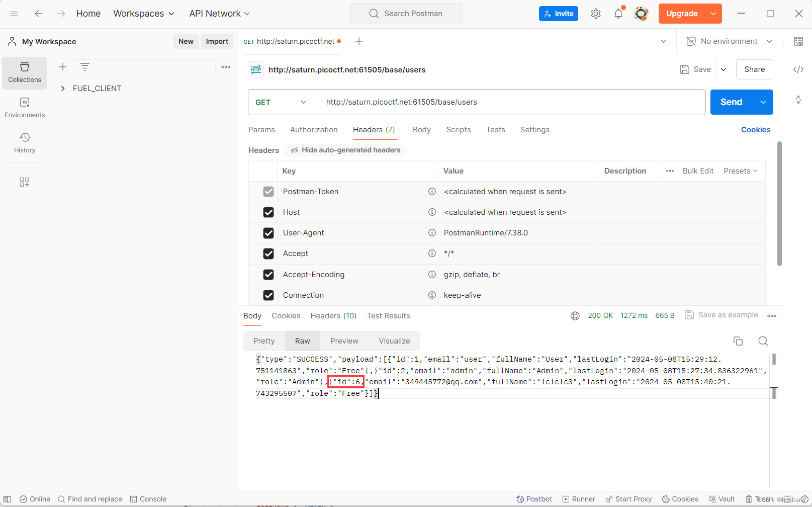This screenshot has height=507, width=812.
Task: Open response options three-dot menu
Action: point(772,316)
